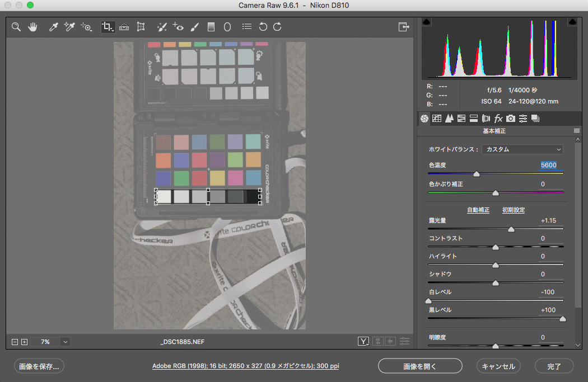Click the 完了 button
This screenshot has width=588, height=382.
554,366
